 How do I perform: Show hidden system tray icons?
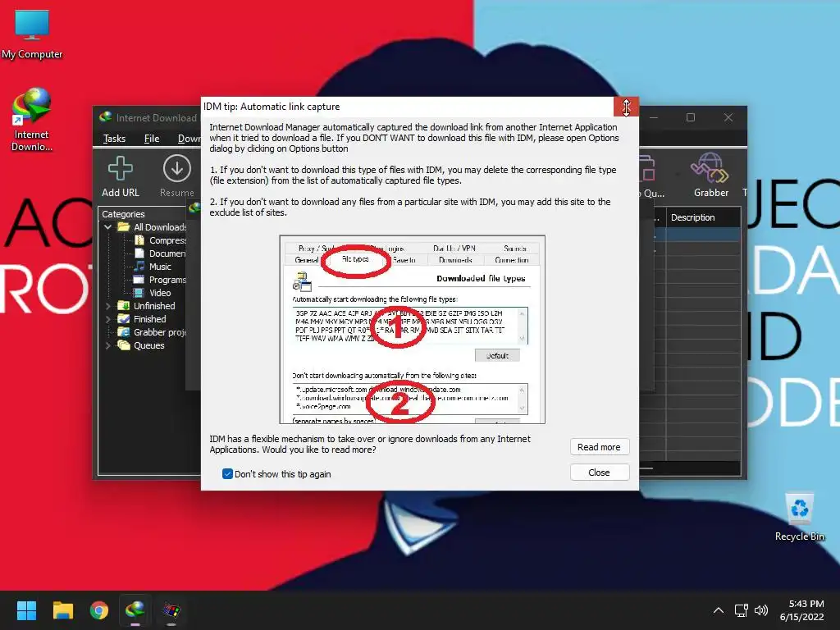coord(719,610)
